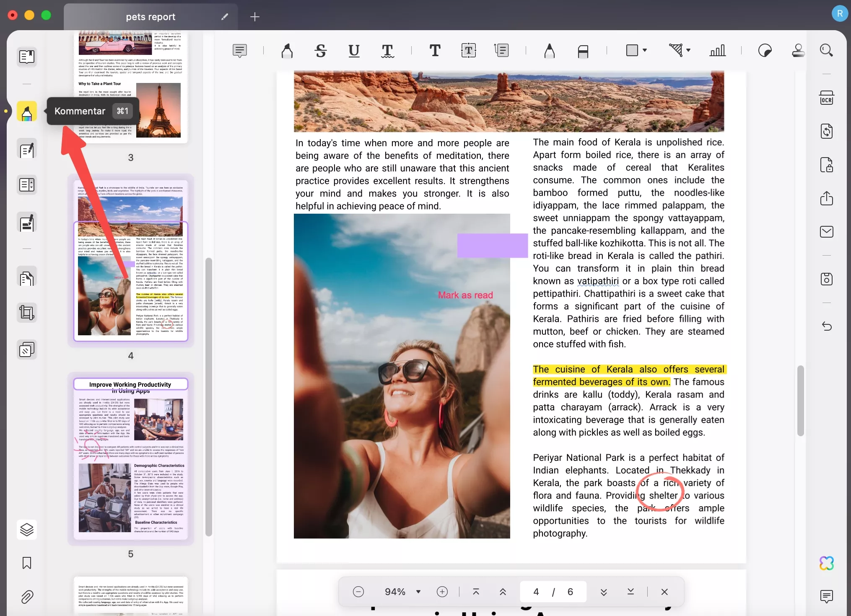Click the yellow highlighted Kerala cuisine sentence
This screenshot has width=851, height=616.
coord(629,375)
